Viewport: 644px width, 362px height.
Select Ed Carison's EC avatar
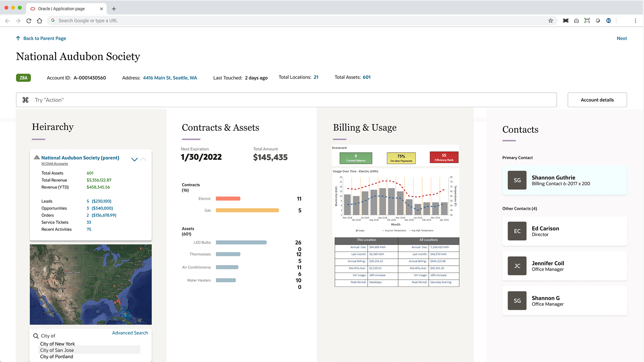click(x=517, y=231)
